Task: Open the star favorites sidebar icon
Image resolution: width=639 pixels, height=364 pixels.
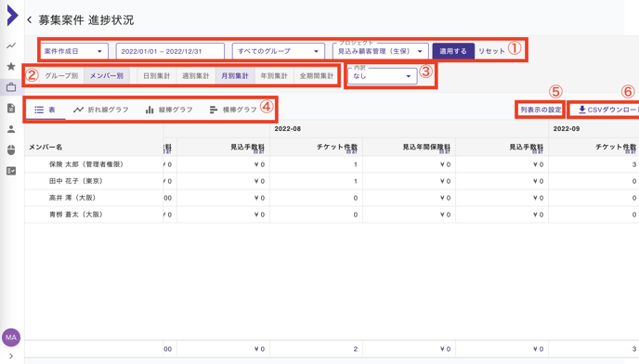Action: [11, 67]
